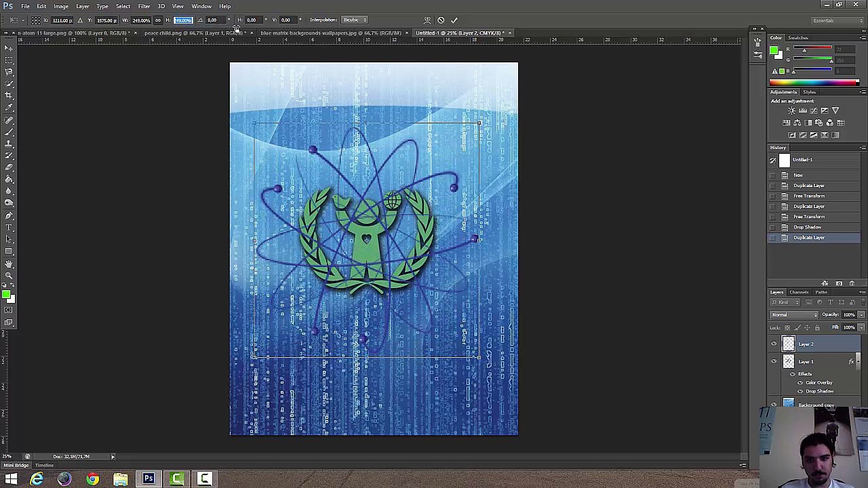
Task: Open the Opacity slider dropdown arrow
Action: click(861, 314)
